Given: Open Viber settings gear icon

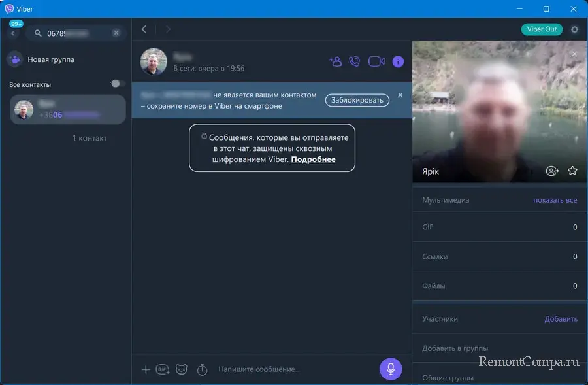Looking at the screenshot, I should 574,29.
